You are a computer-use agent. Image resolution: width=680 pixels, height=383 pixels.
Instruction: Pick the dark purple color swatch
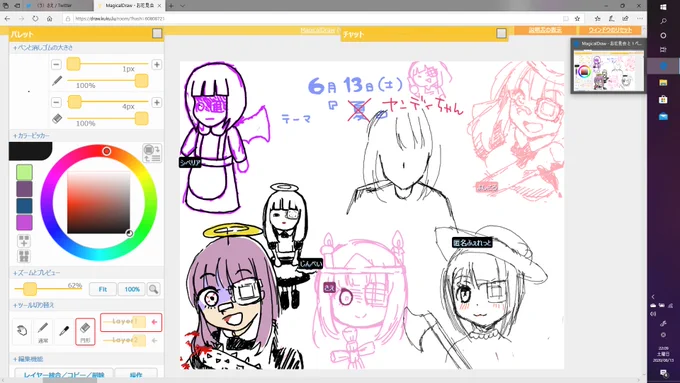coord(24,189)
